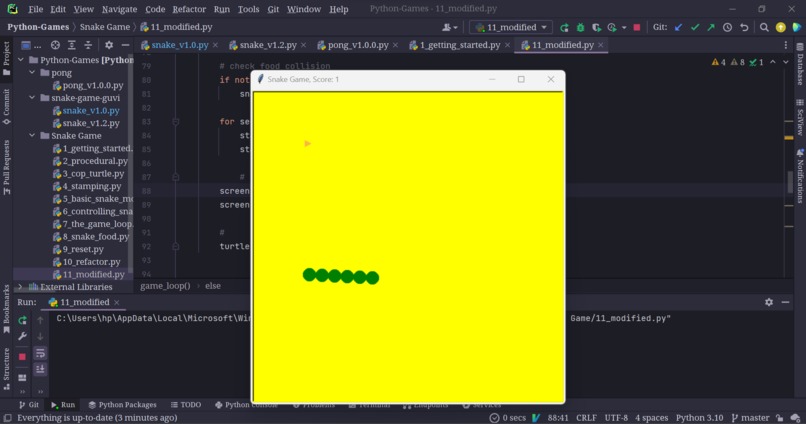
Task: Open Search Everywhere magnifier icon
Action: point(764,27)
